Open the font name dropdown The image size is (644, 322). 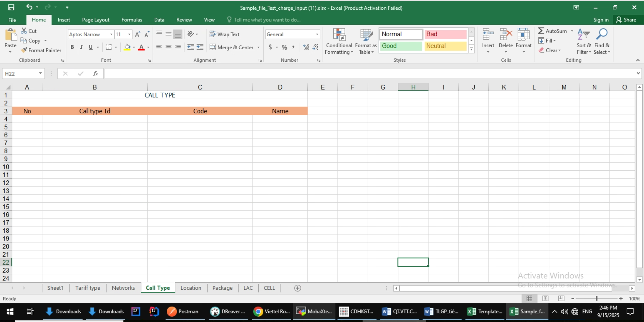[111, 35]
